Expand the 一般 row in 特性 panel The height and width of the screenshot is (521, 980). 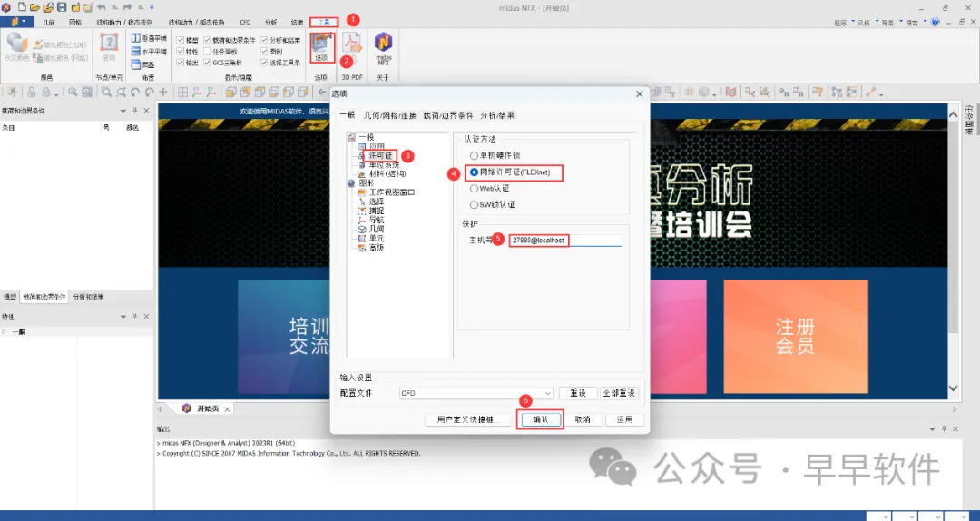tap(5, 331)
